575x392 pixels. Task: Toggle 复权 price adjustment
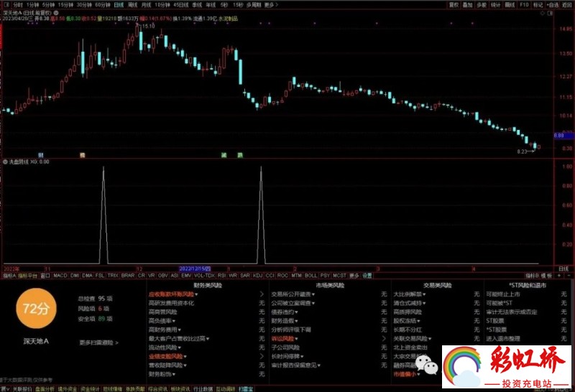coord(454,4)
